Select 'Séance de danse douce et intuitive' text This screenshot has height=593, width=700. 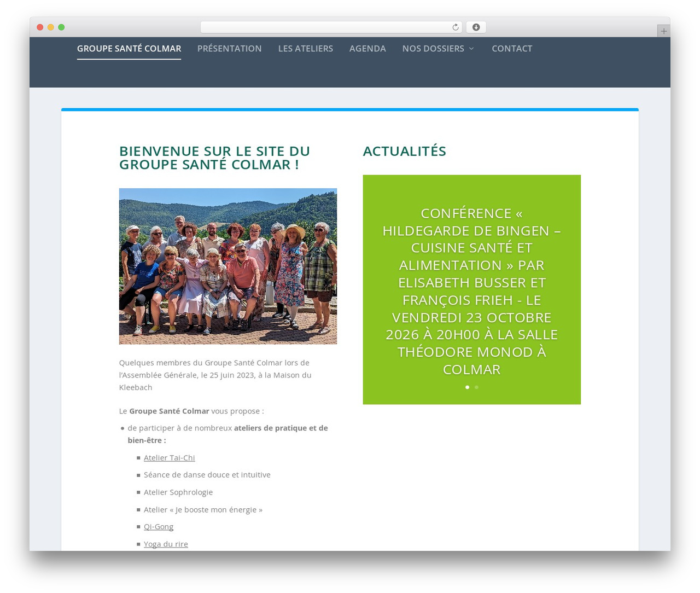[x=207, y=475]
